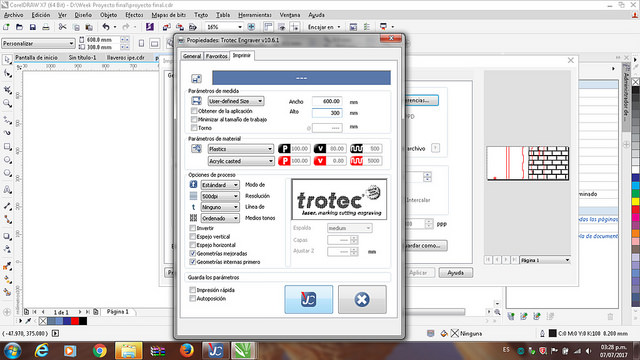Uncheck Geometrías mejoradas
Image resolution: width=640 pixels, height=360 pixels.
[193, 253]
